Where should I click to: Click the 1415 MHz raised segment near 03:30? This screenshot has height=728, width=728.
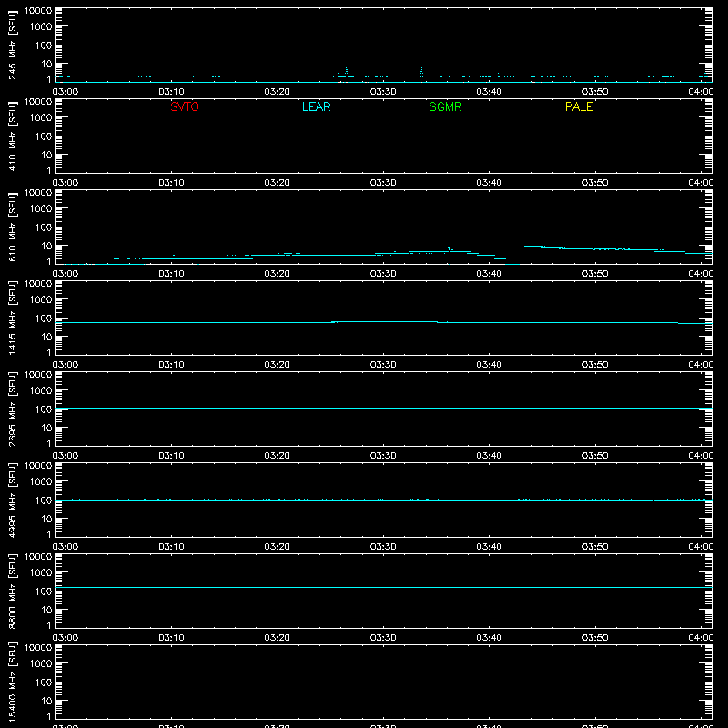coord(384,321)
